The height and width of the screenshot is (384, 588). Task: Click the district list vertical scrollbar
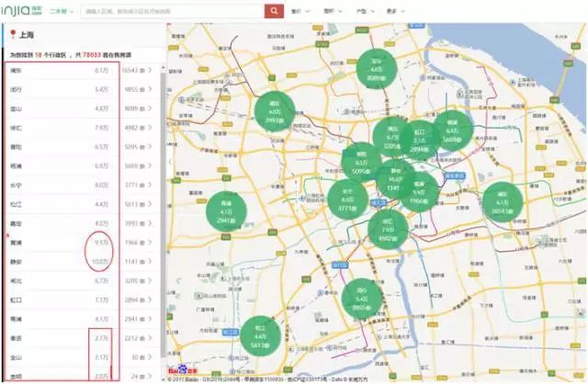[x=164, y=184]
